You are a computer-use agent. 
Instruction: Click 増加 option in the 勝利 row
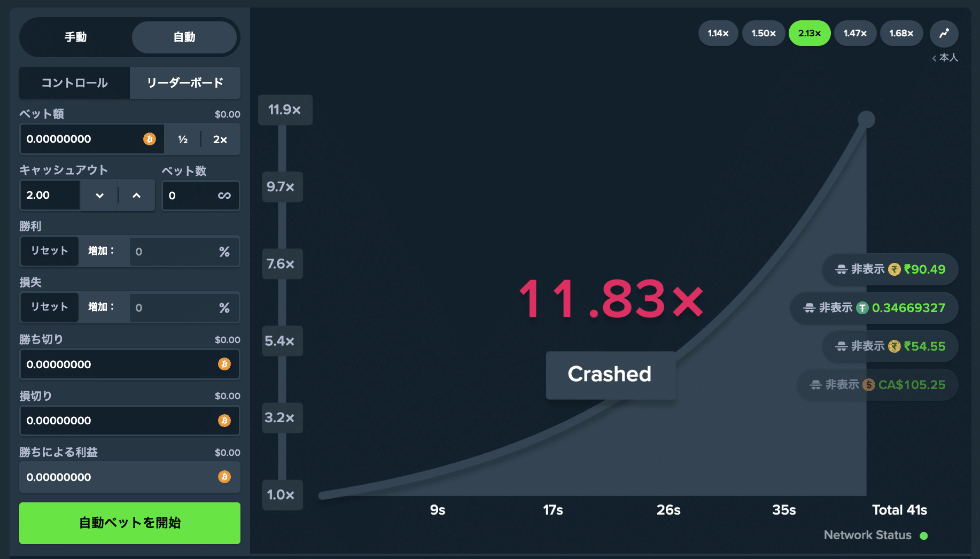tap(101, 251)
